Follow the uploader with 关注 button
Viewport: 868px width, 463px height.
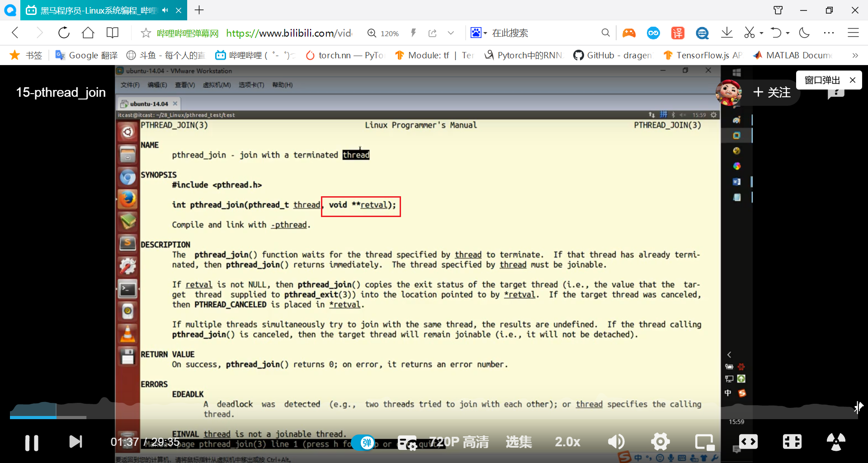coord(772,92)
